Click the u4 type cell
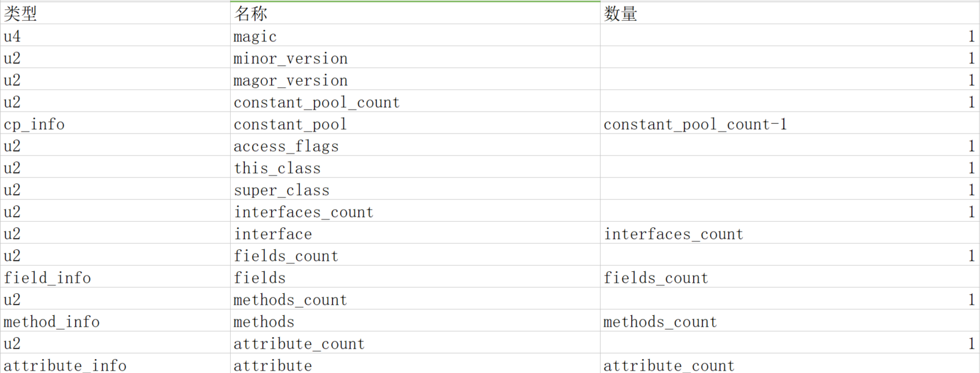Screen dimensions: 980x373 [12, 37]
